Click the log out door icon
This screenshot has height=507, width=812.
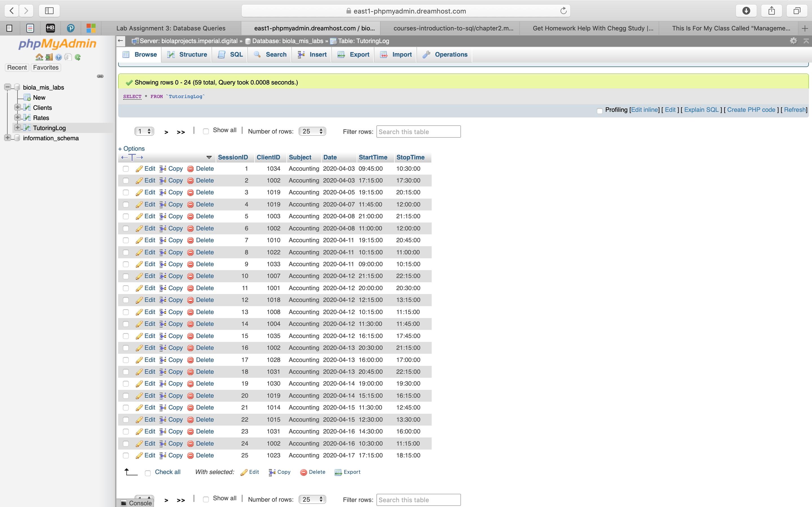click(x=49, y=57)
